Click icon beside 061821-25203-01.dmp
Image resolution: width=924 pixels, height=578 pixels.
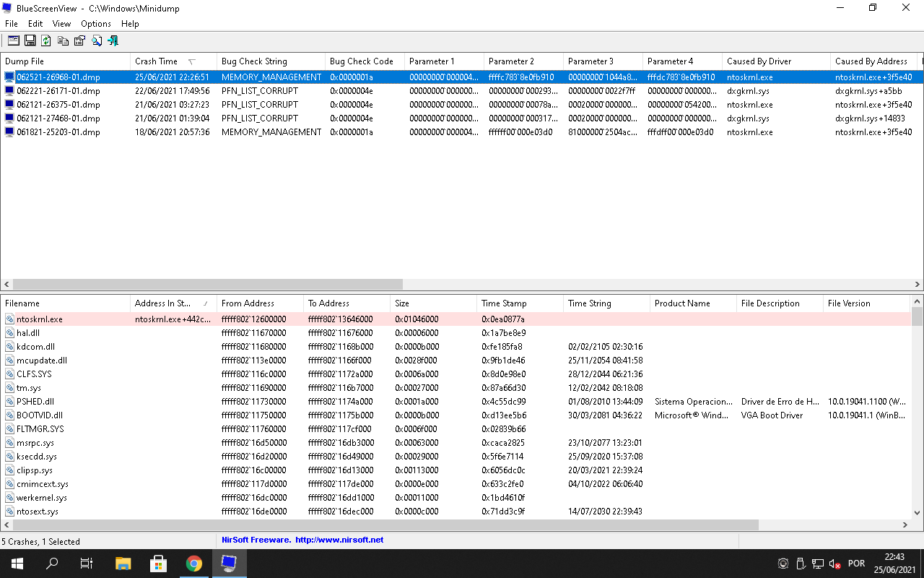[x=9, y=132]
